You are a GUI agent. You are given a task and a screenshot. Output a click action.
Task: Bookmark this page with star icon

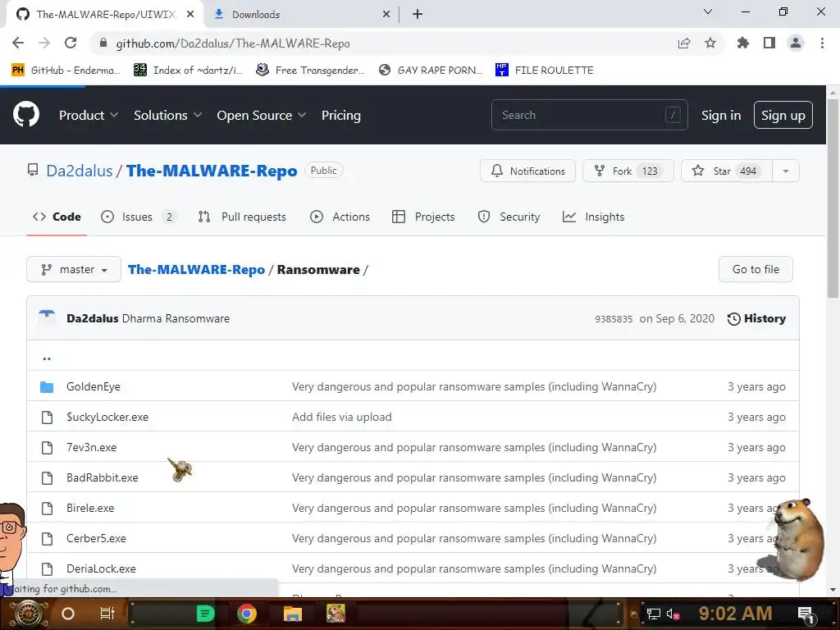pos(710,43)
